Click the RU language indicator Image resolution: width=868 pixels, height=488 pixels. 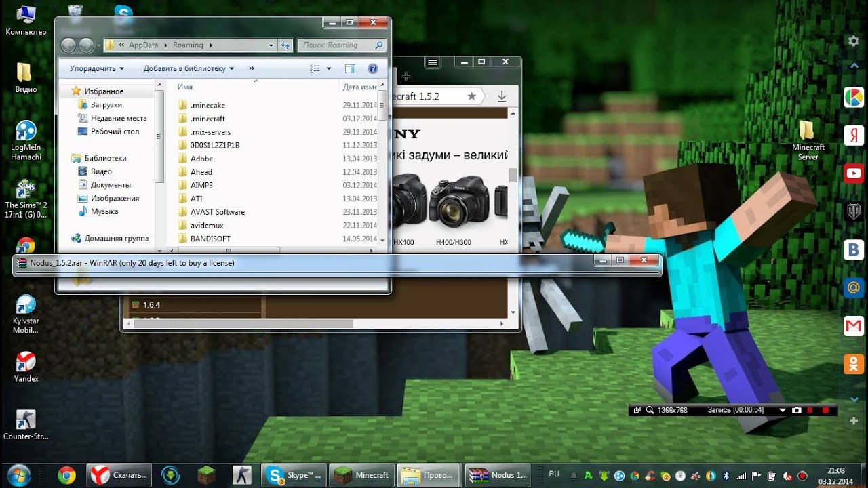pos(554,474)
